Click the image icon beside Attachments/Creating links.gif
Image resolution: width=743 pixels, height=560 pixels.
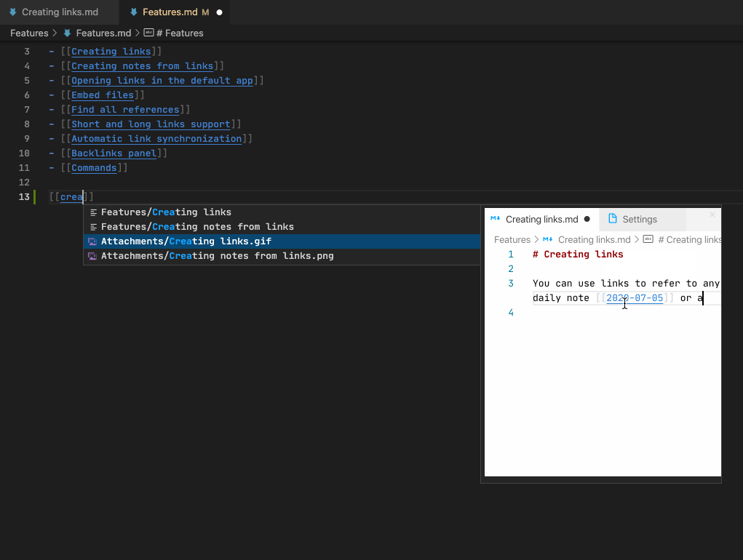(92, 241)
